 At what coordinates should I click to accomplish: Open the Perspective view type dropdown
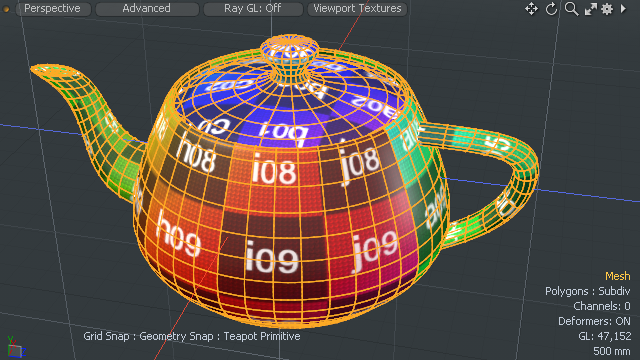click(x=53, y=9)
